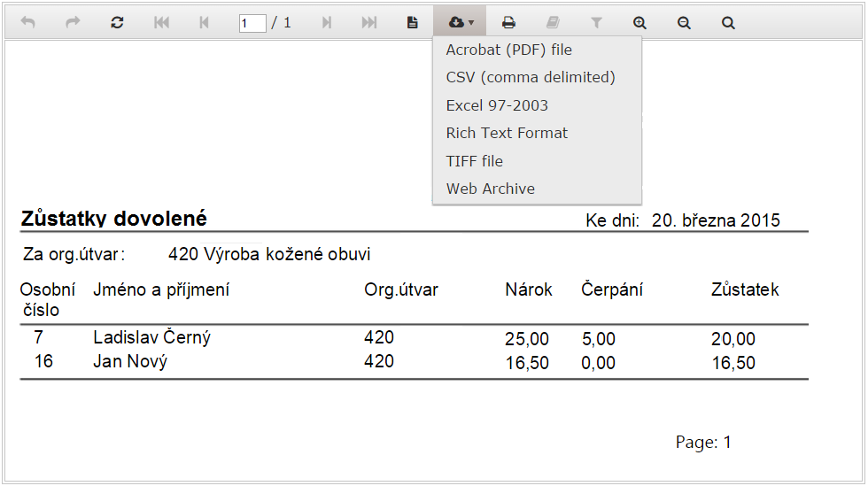The width and height of the screenshot is (868, 486).
Task: Pick Rich Text Format from export menu
Action: click(x=507, y=133)
